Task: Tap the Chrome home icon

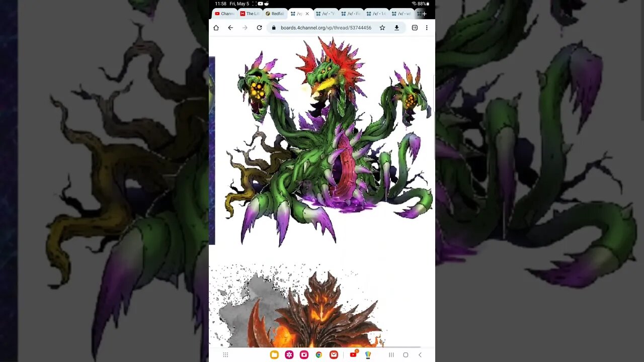Action: (x=216, y=28)
